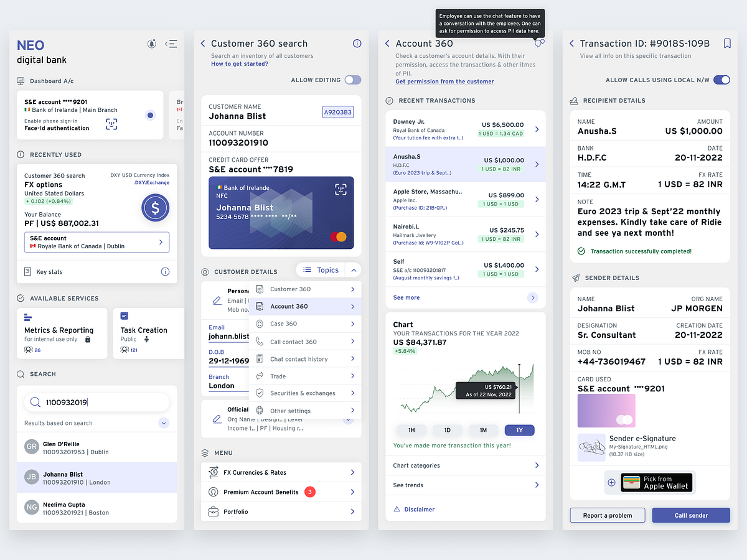This screenshot has width=747, height=560.
Task: Click the lightbulb tip icon on Account 360
Action: click(538, 44)
